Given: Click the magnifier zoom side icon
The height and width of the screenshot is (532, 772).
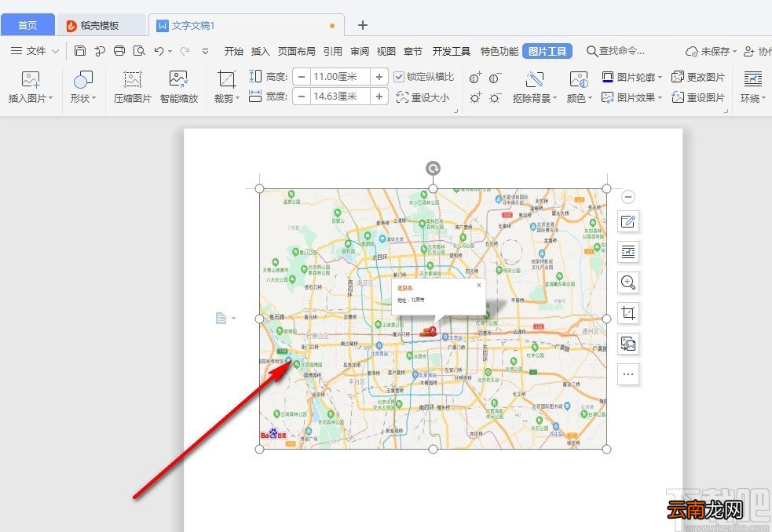Looking at the screenshot, I should tap(628, 282).
